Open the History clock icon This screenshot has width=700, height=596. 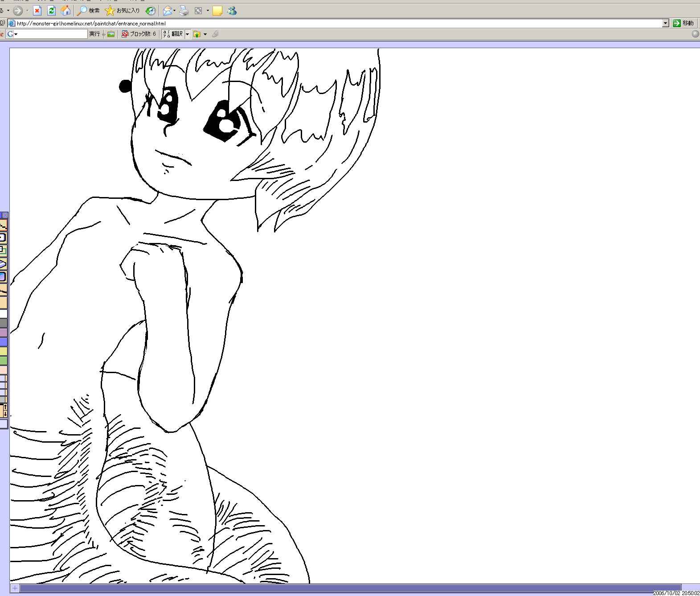point(151,11)
